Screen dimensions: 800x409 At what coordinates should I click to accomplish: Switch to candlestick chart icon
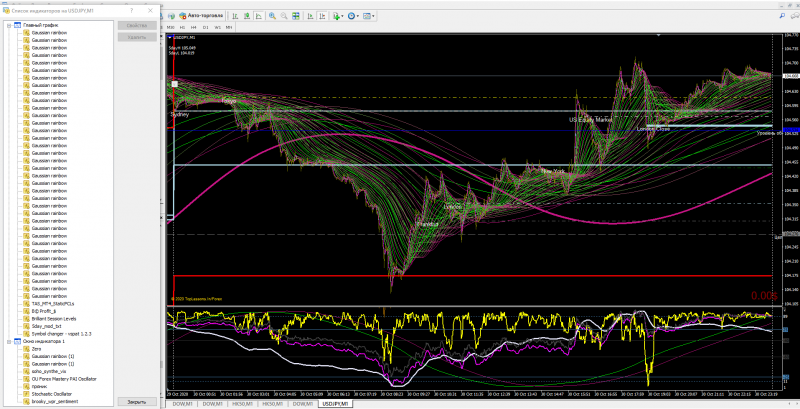point(247,16)
